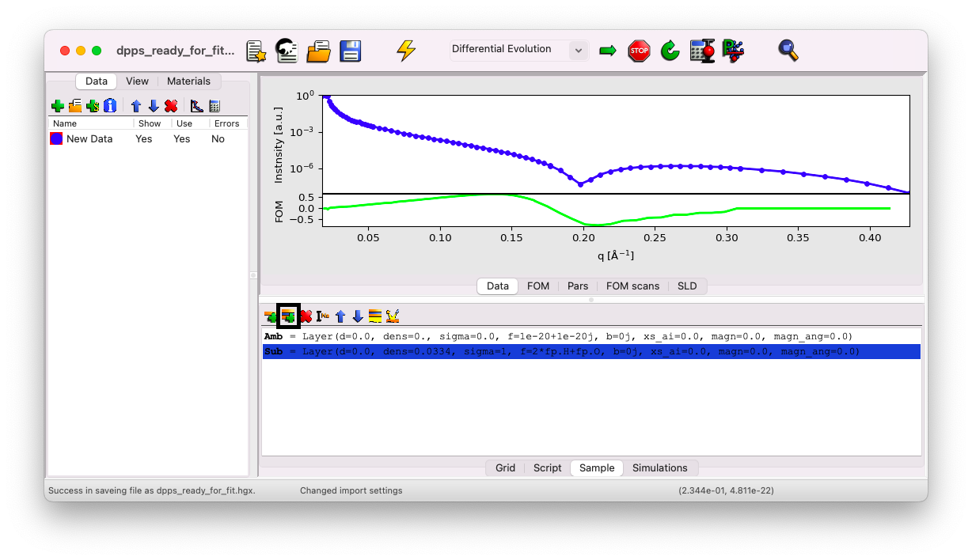Switch to the Sample tab
972x560 pixels.
coord(597,467)
